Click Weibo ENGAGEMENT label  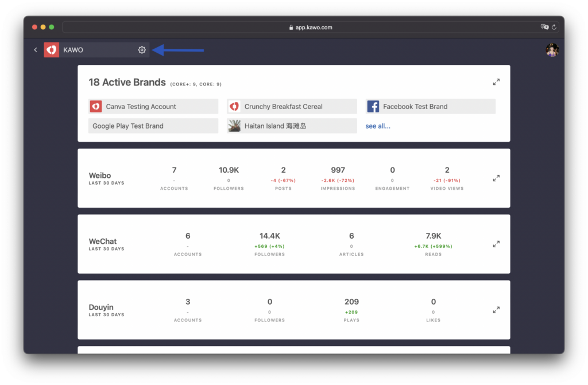click(392, 189)
